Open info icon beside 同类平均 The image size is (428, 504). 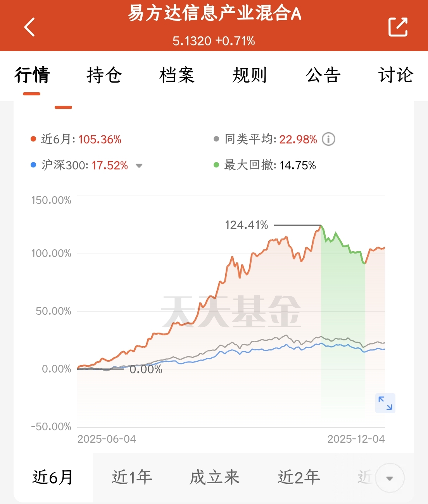pyautogui.click(x=328, y=139)
